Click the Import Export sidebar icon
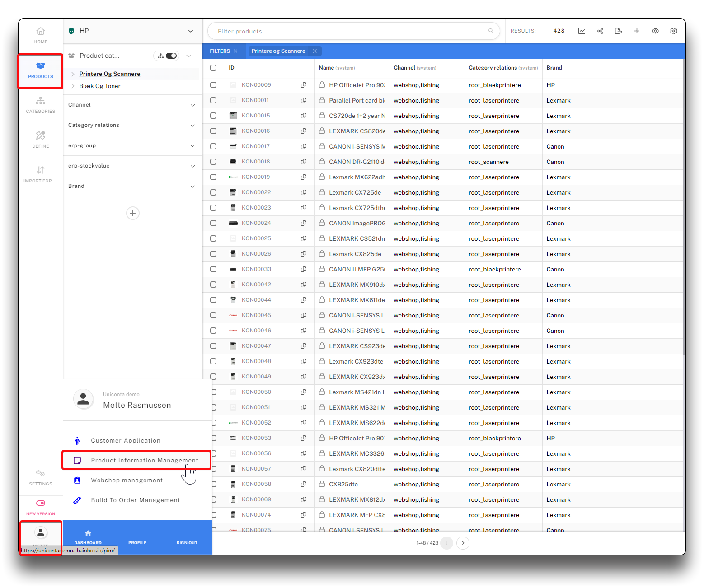 tap(40, 174)
